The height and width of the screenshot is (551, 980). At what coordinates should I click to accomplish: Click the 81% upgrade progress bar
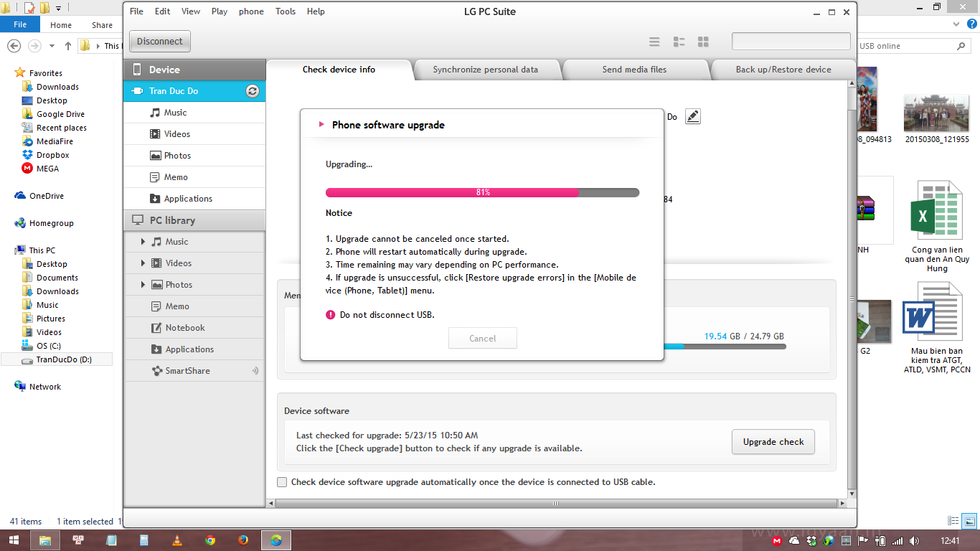482,192
